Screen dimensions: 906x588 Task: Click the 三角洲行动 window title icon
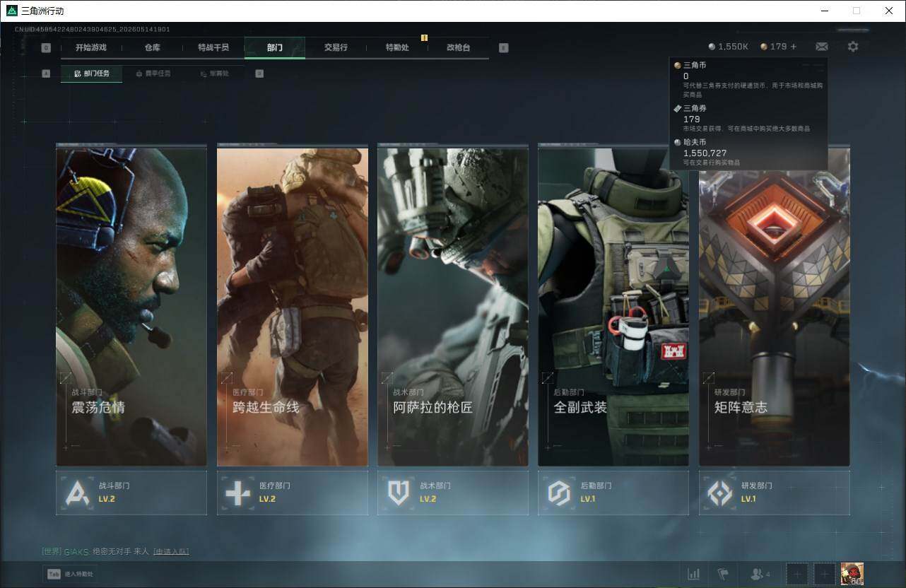(11, 11)
